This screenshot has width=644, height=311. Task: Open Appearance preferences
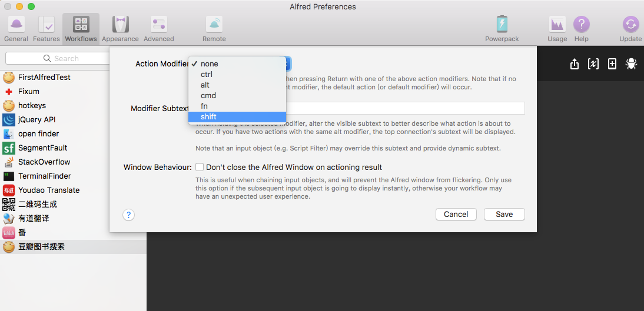tap(120, 29)
